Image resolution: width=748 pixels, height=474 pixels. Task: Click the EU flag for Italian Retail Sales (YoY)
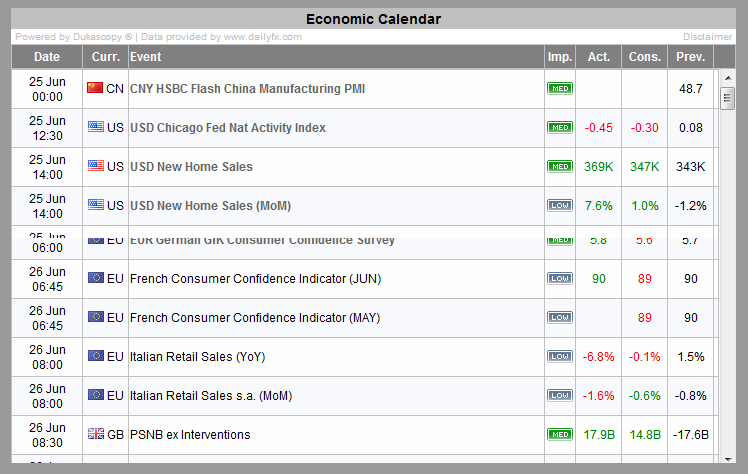click(x=95, y=356)
